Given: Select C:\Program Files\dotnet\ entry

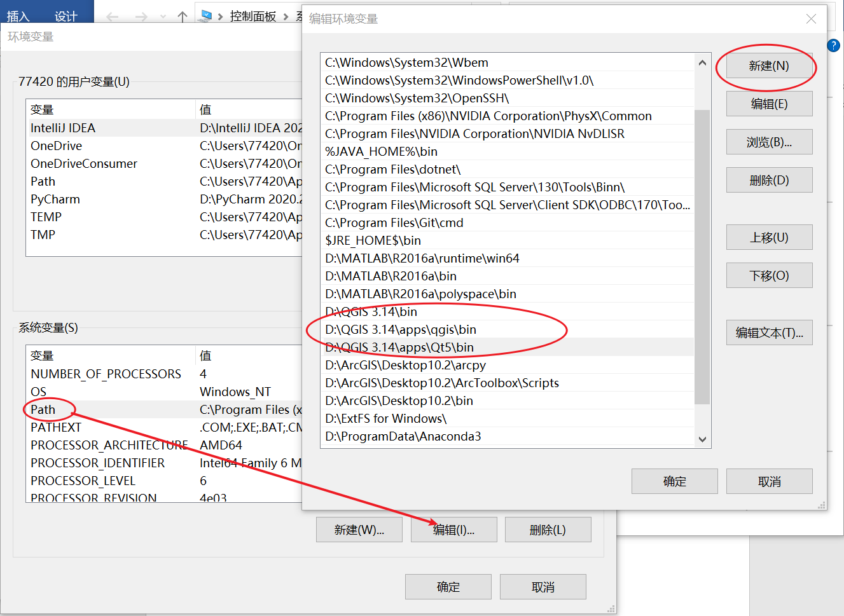Looking at the screenshot, I should [508, 169].
